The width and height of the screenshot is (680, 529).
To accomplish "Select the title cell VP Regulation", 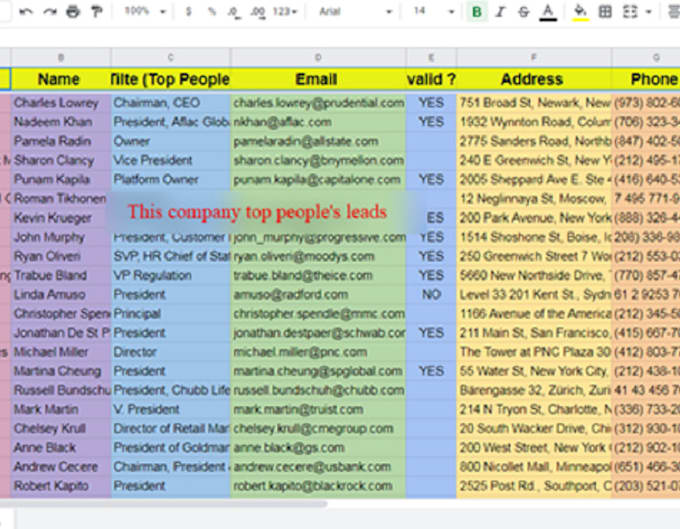I will [x=170, y=275].
